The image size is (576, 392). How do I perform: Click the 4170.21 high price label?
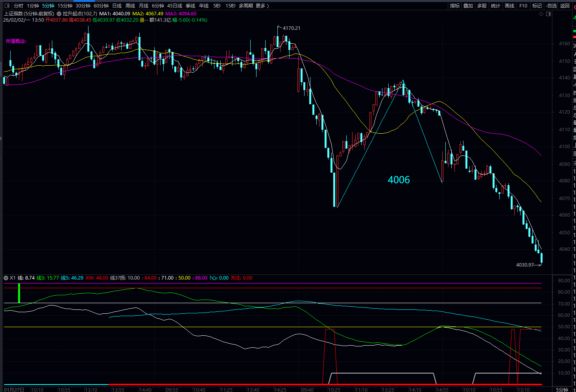pos(292,28)
